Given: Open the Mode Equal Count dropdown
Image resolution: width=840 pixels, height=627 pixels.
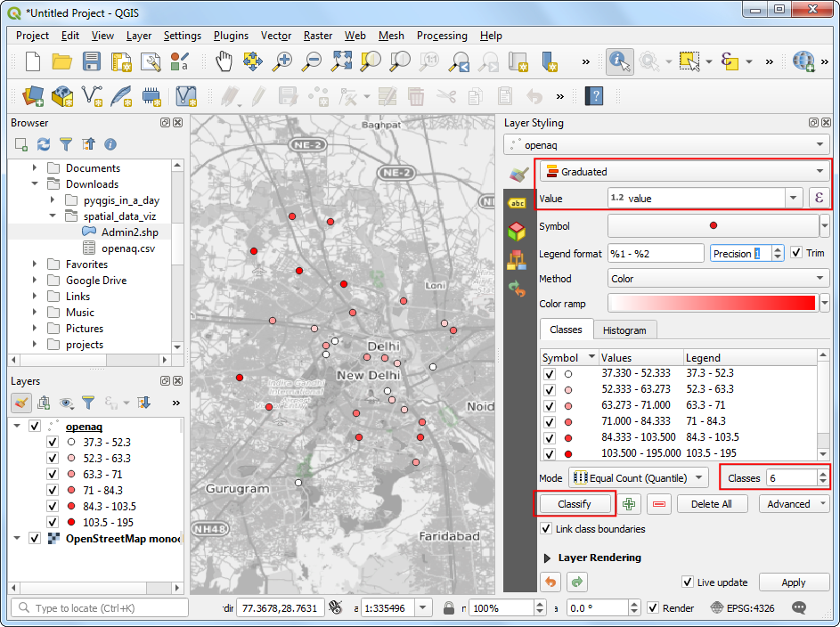Looking at the screenshot, I should pos(638,478).
